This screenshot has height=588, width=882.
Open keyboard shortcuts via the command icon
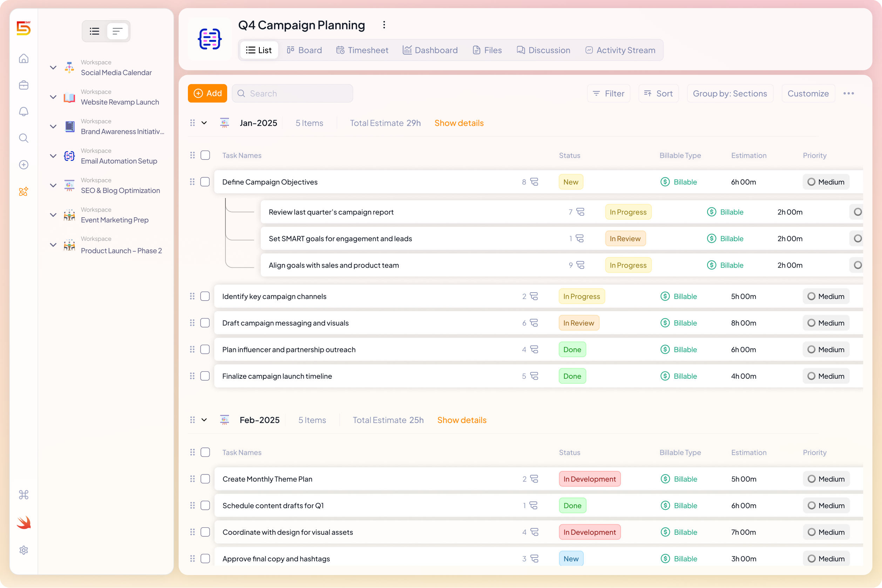click(23, 495)
